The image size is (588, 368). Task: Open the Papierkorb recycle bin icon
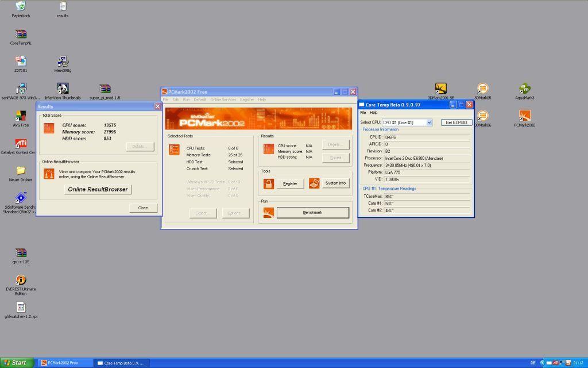21,6
